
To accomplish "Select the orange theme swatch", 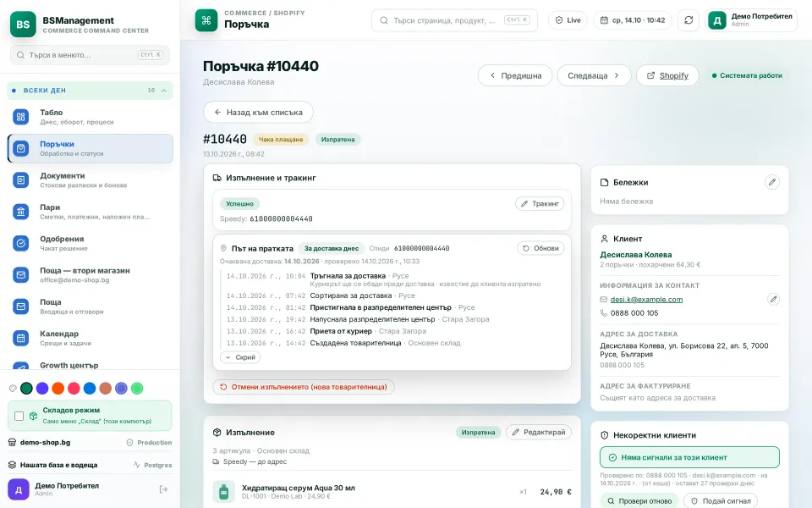I will [x=58, y=389].
